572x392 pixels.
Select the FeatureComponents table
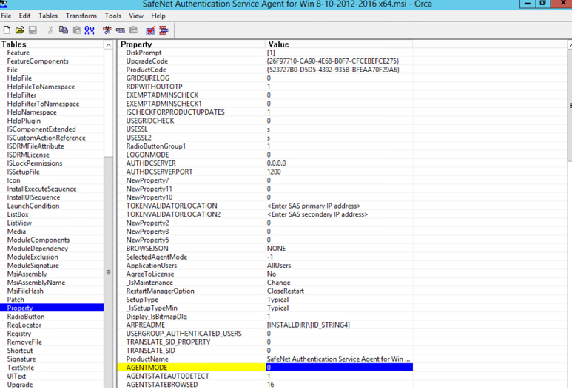38,61
